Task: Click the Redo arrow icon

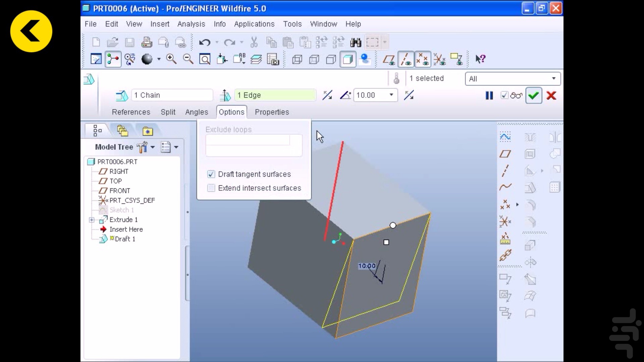Action: click(230, 42)
